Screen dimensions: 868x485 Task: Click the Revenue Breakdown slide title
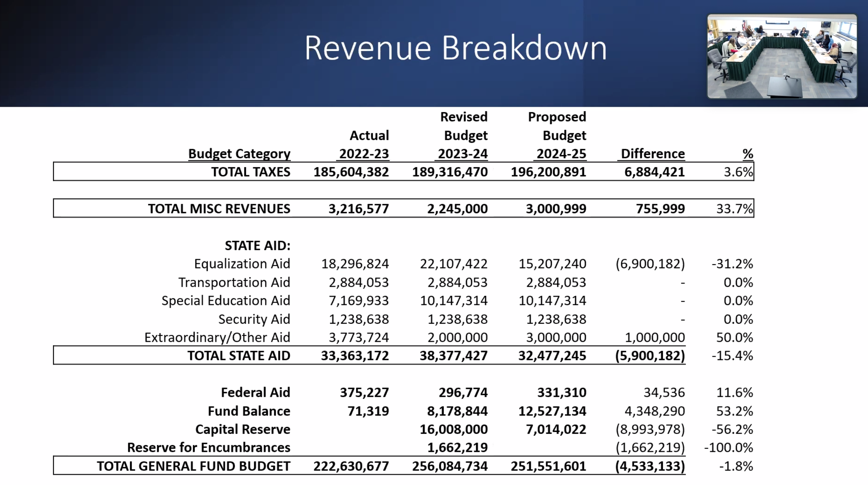point(455,48)
